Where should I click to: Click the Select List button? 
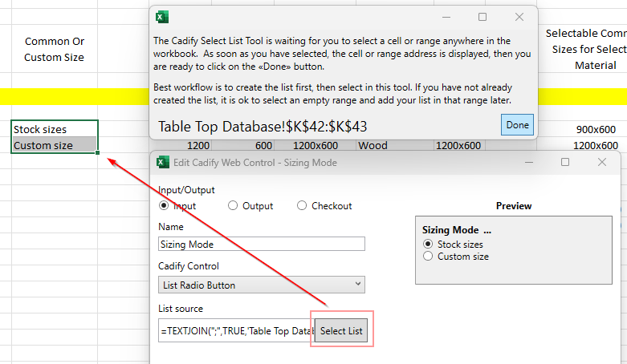tap(341, 330)
